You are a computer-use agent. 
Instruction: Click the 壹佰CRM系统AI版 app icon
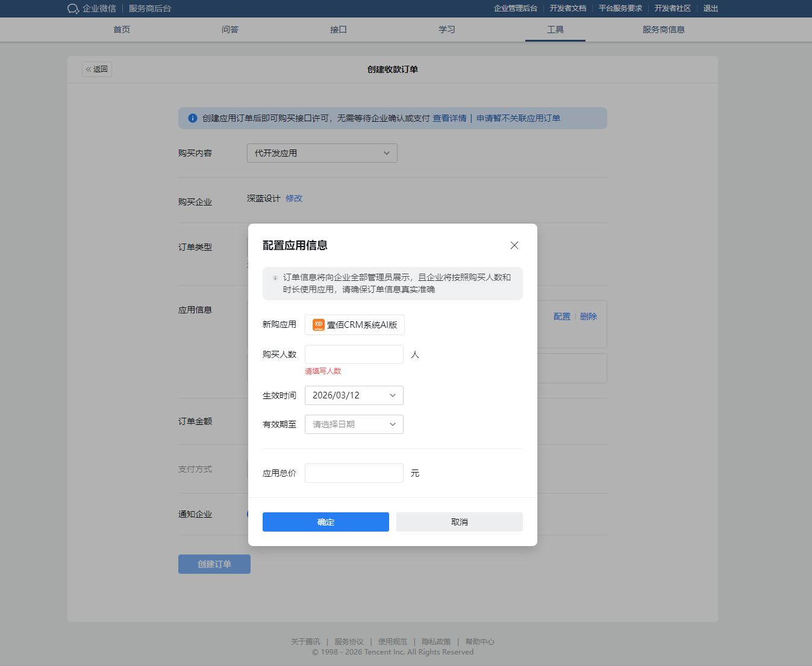click(319, 325)
